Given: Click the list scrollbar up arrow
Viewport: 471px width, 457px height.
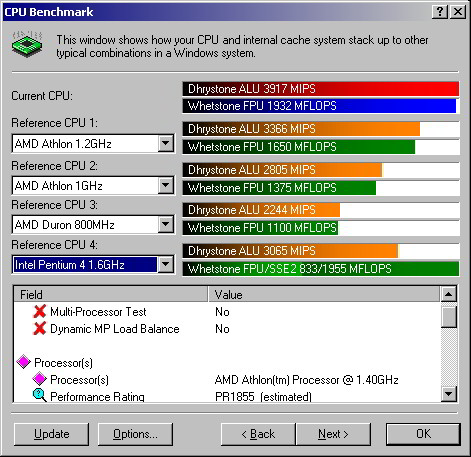Looking at the screenshot, I should pyautogui.click(x=449, y=294).
